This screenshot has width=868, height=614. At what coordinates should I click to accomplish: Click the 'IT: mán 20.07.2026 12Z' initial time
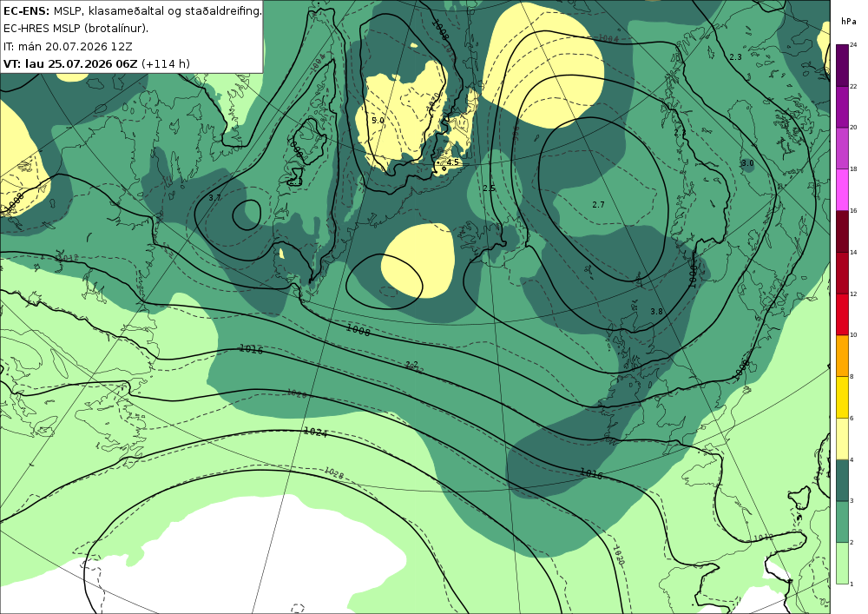[68, 46]
